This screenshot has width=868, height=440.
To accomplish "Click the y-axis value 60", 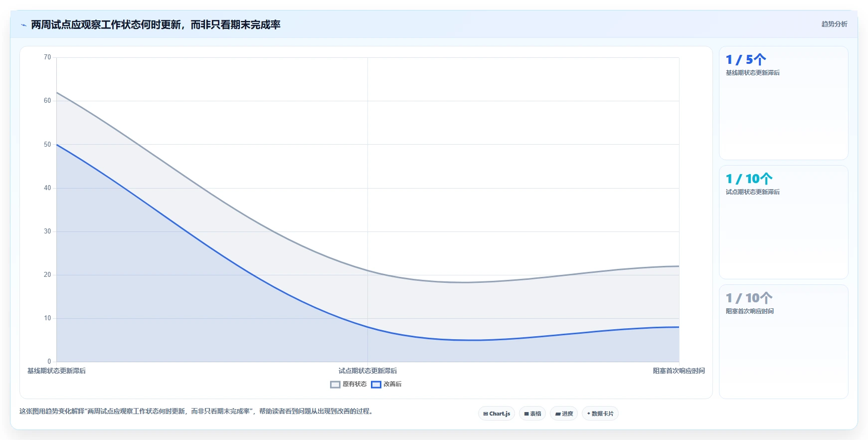I will point(47,101).
